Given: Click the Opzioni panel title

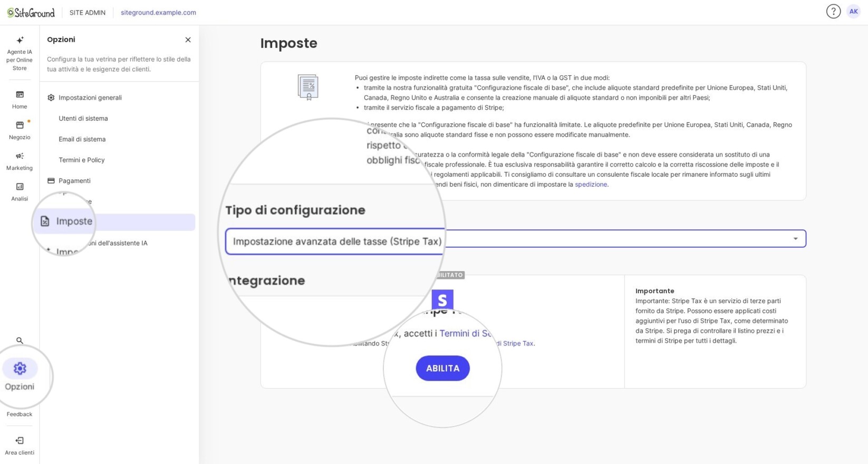Looking at the screenshot, I should [61, 40].
